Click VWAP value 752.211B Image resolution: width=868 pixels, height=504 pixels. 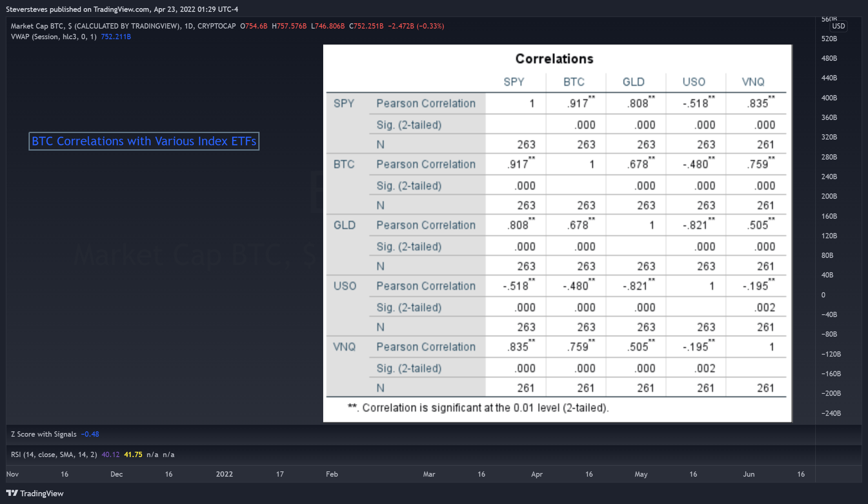coord(116,37)
